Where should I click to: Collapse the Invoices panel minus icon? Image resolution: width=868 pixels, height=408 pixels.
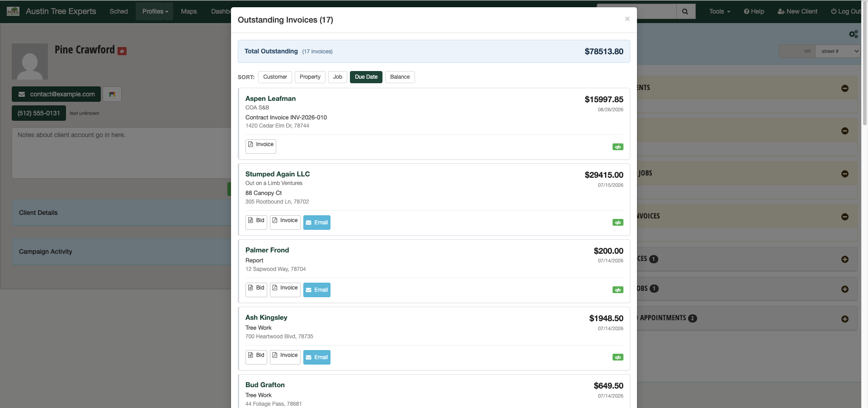click(844, 217)
